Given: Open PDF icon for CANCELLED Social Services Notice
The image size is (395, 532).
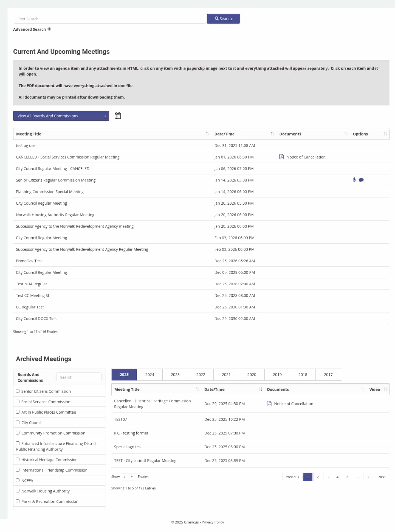Looking at the screenshot, I should pos(281,157).
